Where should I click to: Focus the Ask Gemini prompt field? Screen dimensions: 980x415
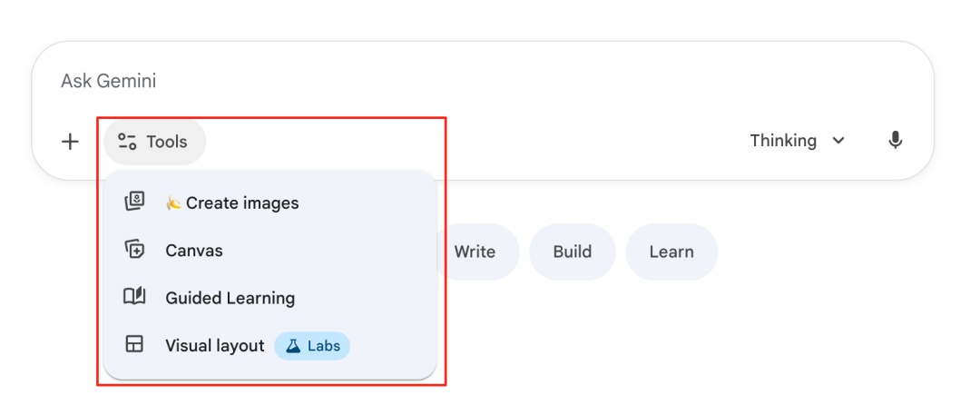pos(454,81)
